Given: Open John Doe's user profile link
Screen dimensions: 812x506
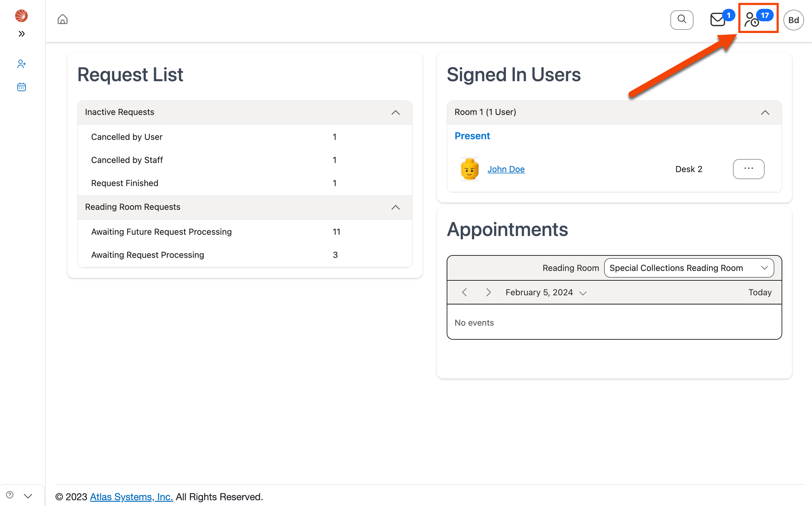Looking at the screenshot, I should pyautogui.click(x=506, y=169).
